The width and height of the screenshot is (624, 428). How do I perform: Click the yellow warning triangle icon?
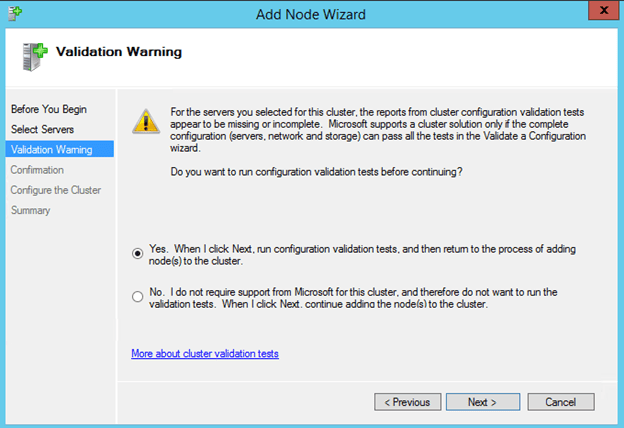click(x=147, y=121)
